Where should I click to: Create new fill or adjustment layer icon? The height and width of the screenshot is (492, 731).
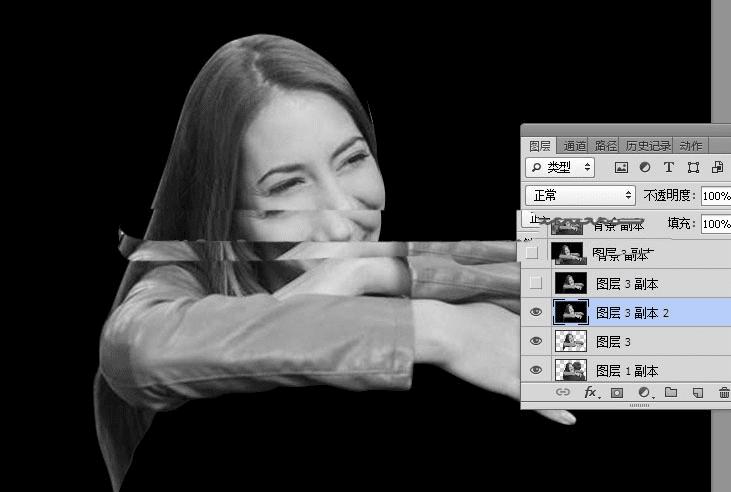click(644, 393)
